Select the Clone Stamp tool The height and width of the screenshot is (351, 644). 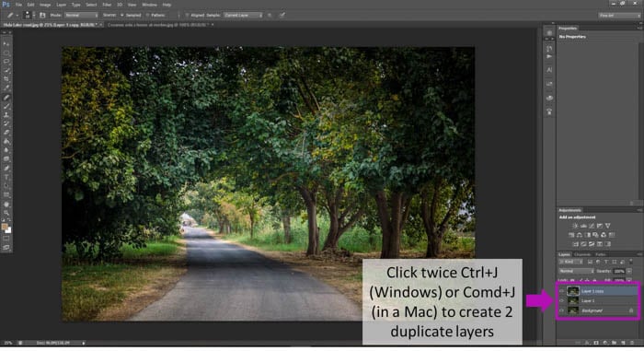pyautogui.click(x=6, y=114)
